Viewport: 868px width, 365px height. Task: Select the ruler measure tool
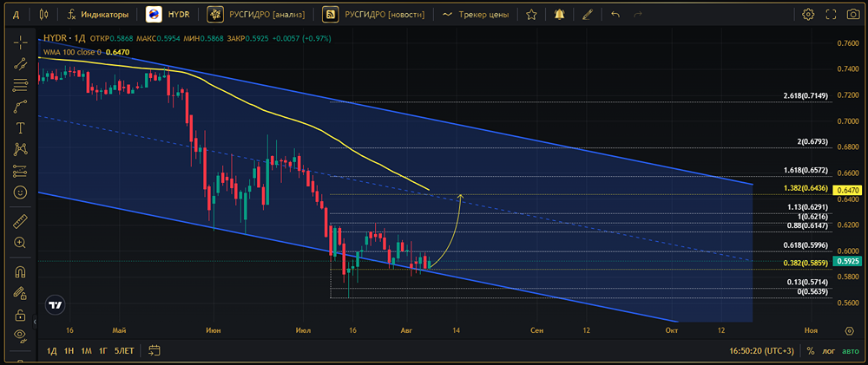pyautogui.click(x=21, y=220)
